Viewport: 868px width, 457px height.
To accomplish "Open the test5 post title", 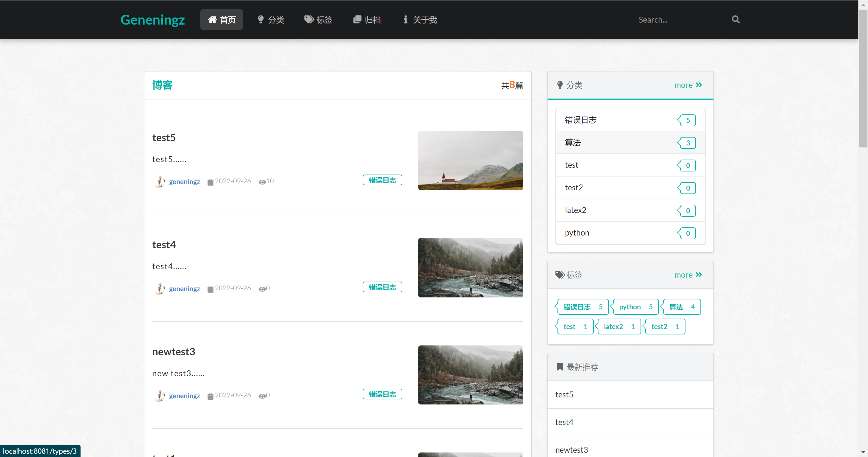I will (x=164, y=137).
